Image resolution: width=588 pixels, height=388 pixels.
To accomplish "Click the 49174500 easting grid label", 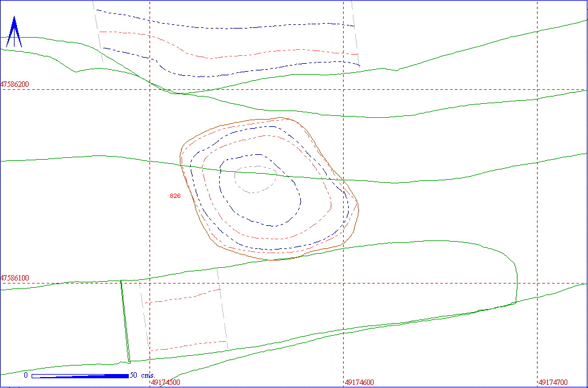I will point(165,383).
